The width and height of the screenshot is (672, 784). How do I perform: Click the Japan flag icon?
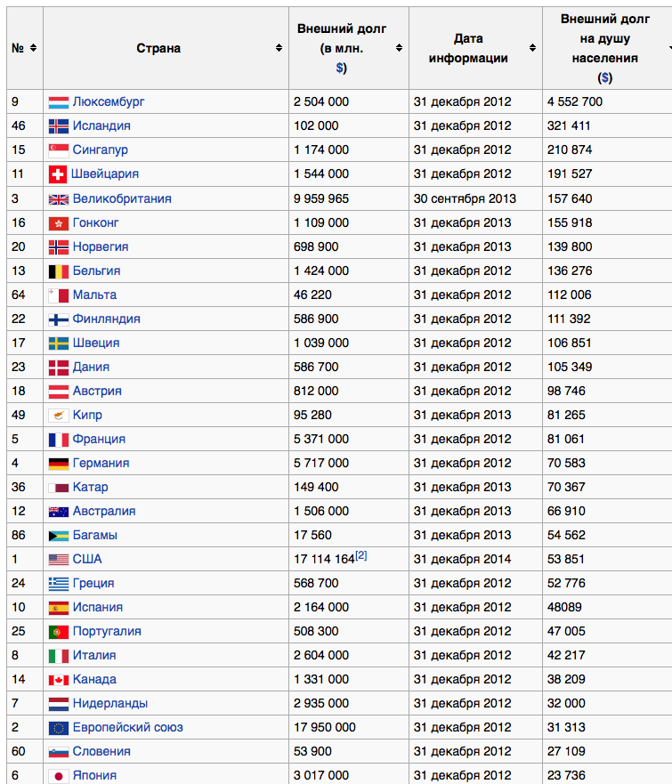point(59,776)
